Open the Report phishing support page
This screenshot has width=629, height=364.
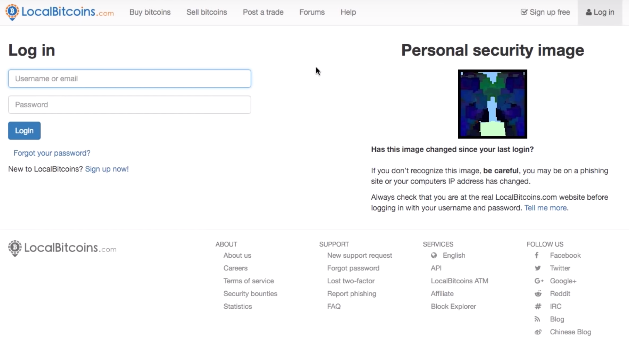[x=351, y=294]
